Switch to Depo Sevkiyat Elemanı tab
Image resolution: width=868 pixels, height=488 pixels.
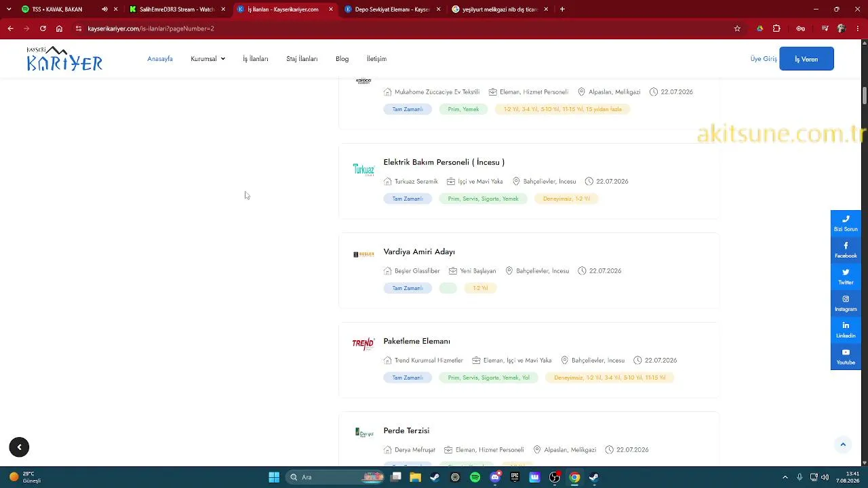(x=393, y=9)
